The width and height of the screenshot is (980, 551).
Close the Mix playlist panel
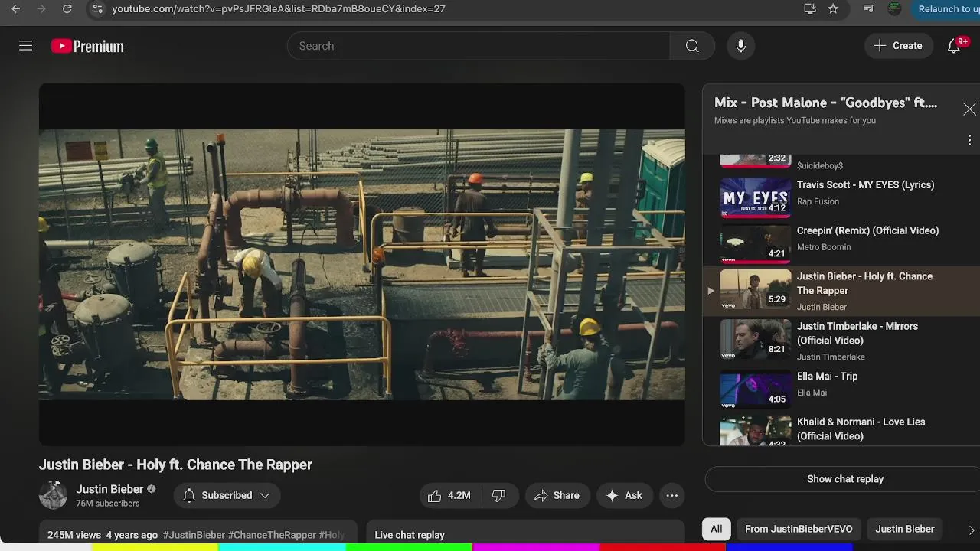969,109
